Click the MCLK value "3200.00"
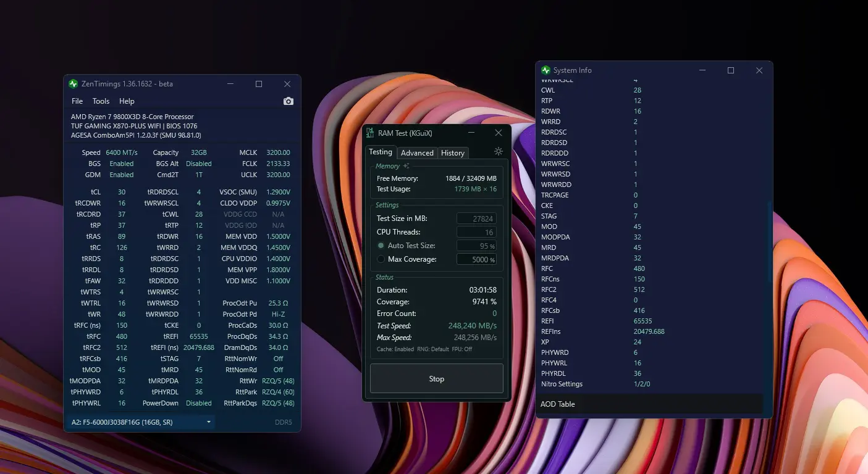Image resolution: width=868 pixels, height=474 pixels. (x=278, y=152)
